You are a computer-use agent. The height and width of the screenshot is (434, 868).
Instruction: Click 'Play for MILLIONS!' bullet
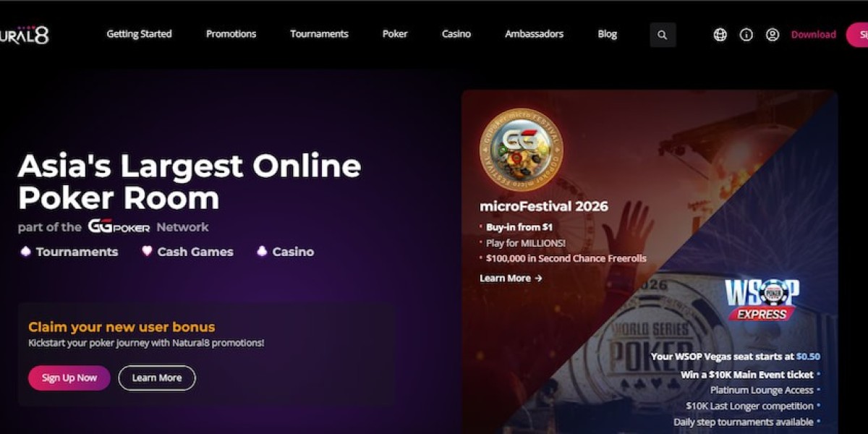click(x=526, y=242)
